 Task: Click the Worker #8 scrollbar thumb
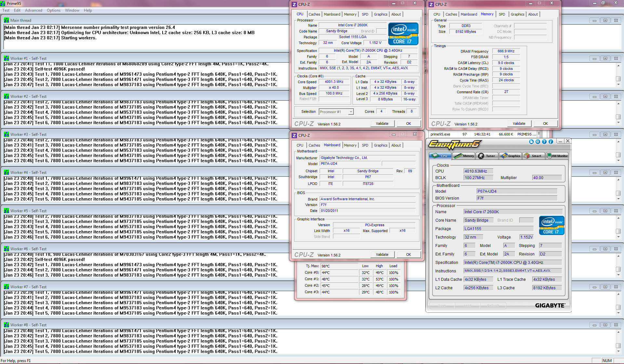(618, 346)
